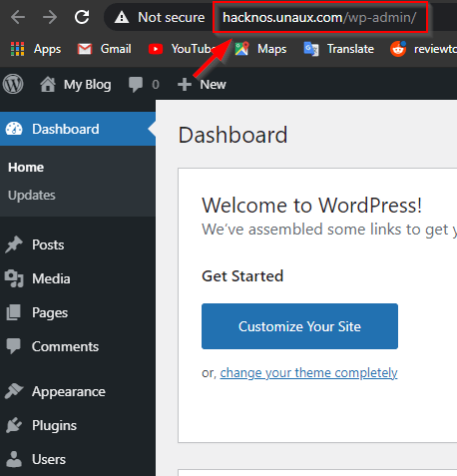This screenshot has height=476, width=457.
Task: Open comments bubble in admin bar
Action: (x=136, y=85)
